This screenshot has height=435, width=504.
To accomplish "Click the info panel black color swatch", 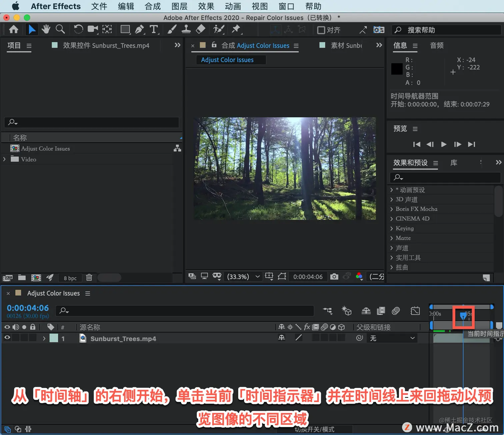I will (x=397, y=69).
